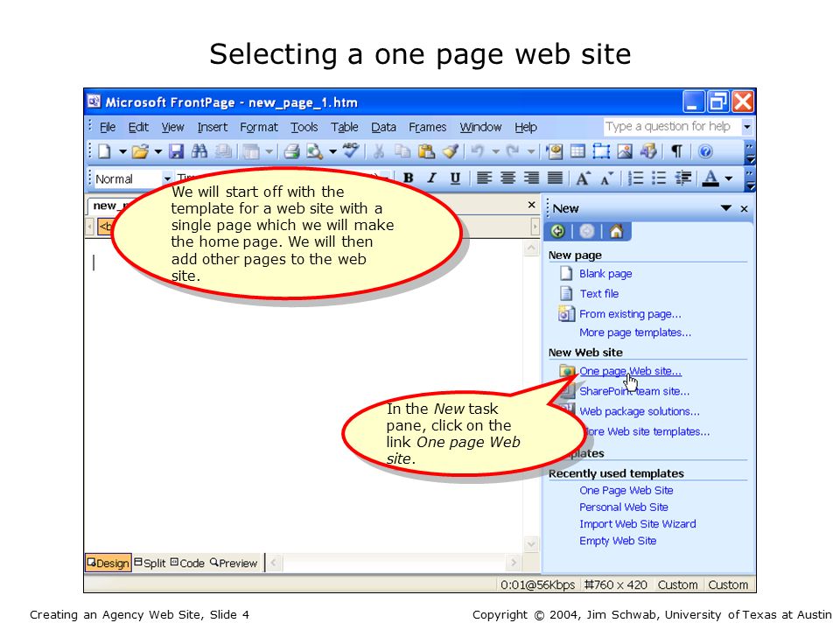The height and width of the screenshot is (630, 840).
Task: Click page size 760 x 420 status entry
Action: pyautogui.click(x=615, y=584)
